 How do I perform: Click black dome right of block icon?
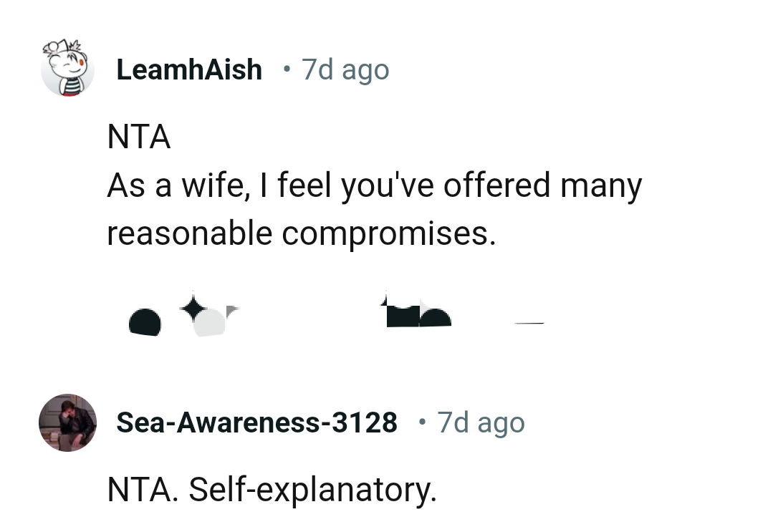click(x=436, y=317)
